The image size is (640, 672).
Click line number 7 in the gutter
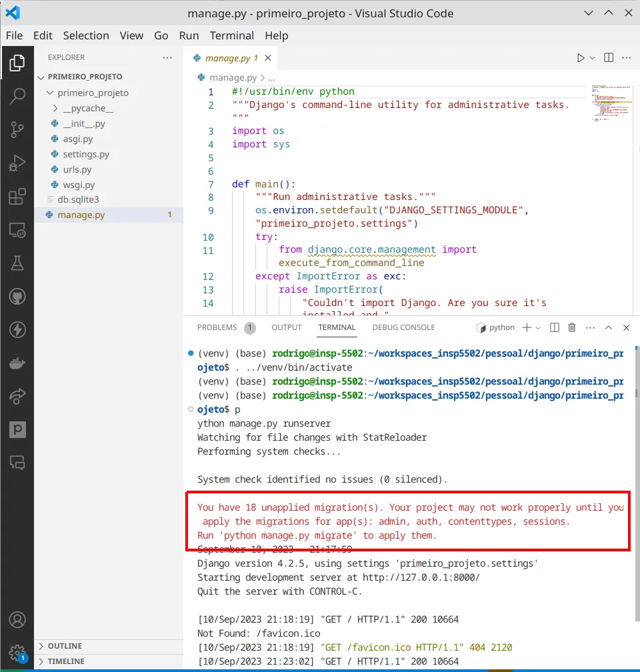(x=211, y=184)
